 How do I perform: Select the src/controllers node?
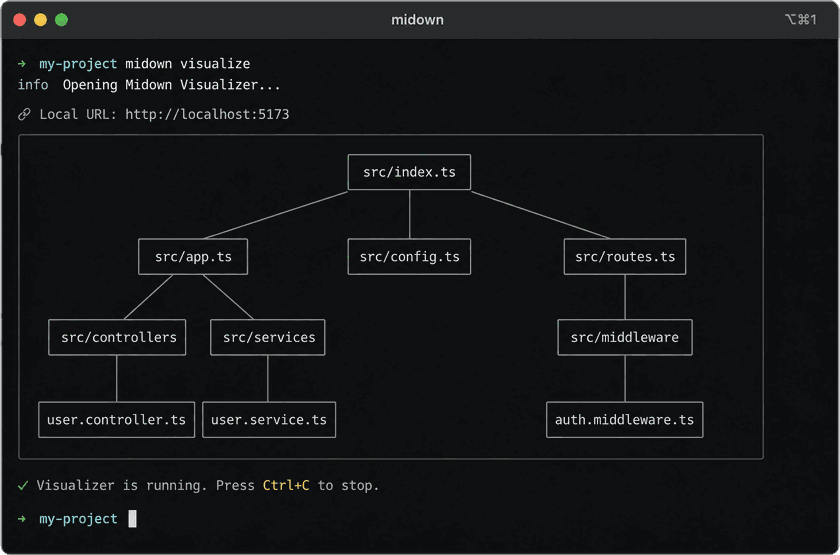tap(117, 337)
